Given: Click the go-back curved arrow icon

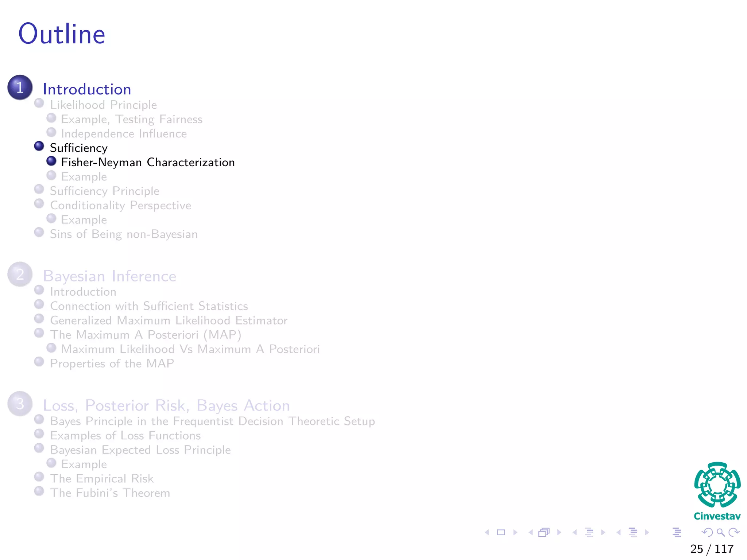Looking at the screenshot, I should (x=707, y=533).
